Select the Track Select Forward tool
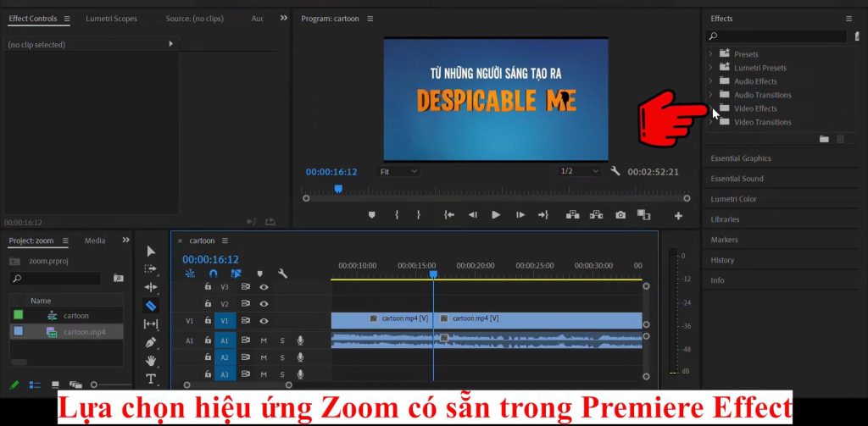This screenshot has height=426, width=868. (151, 268)
